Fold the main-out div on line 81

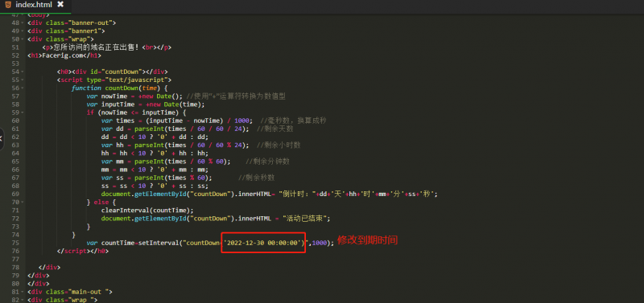[x=23, y=292]
